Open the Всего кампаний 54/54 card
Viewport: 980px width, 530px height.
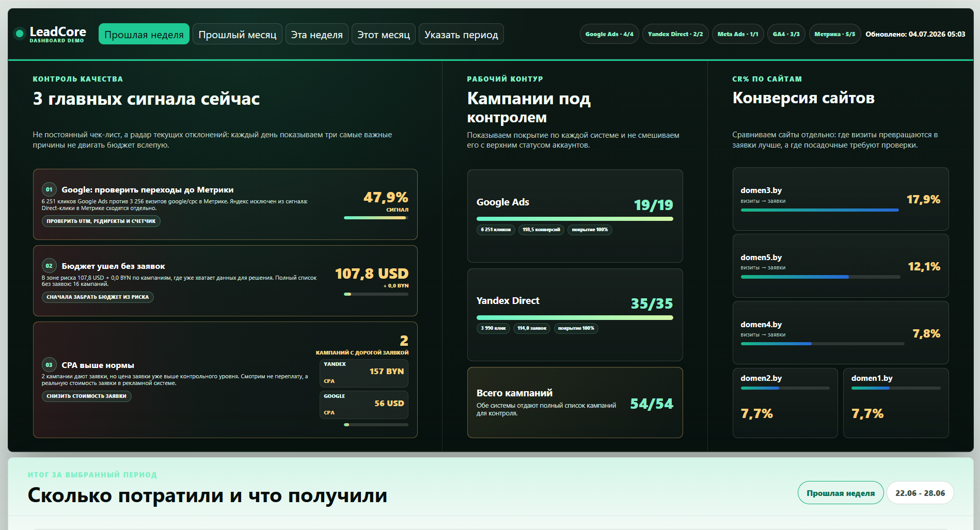tap(575, 403)
